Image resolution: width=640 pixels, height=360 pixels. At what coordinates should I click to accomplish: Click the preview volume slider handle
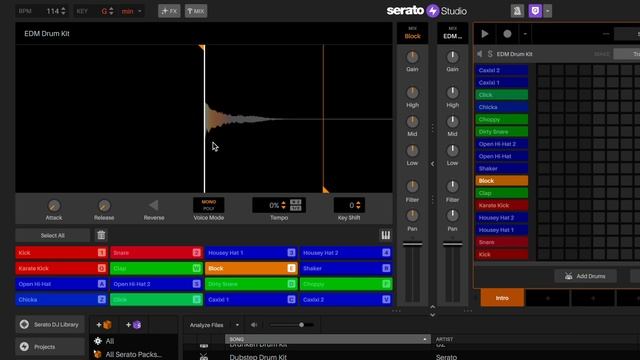click(x=301, y=325)
